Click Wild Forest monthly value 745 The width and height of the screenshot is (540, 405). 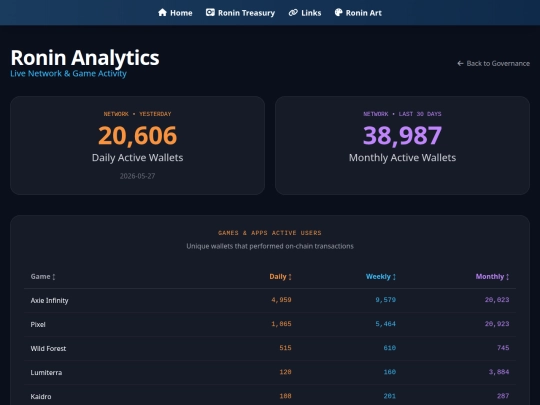(503, 348)
